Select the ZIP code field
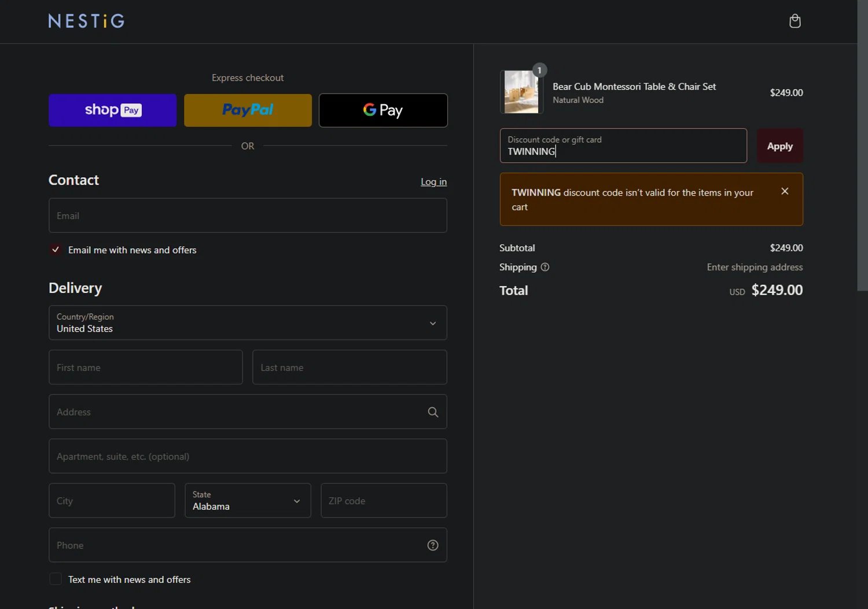Screen dimensions: 868x609 (x=384, y=501)
